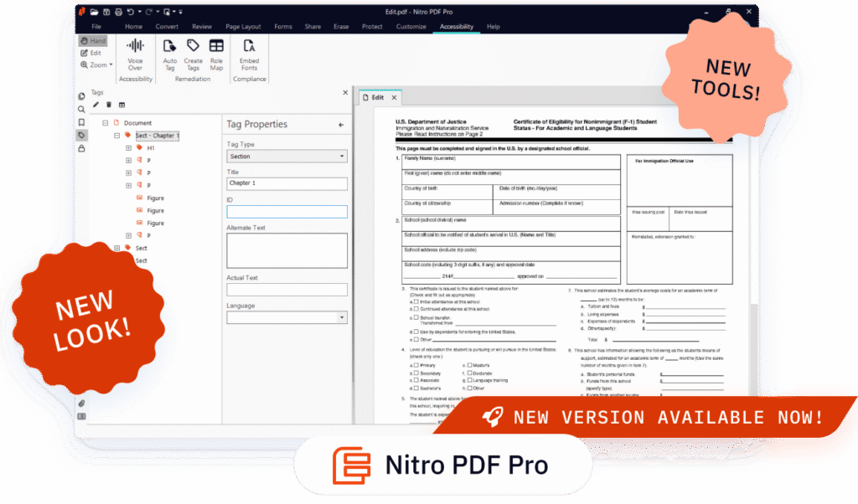Check the Language training box
This screenshot has width=858, height=504.
469,380
